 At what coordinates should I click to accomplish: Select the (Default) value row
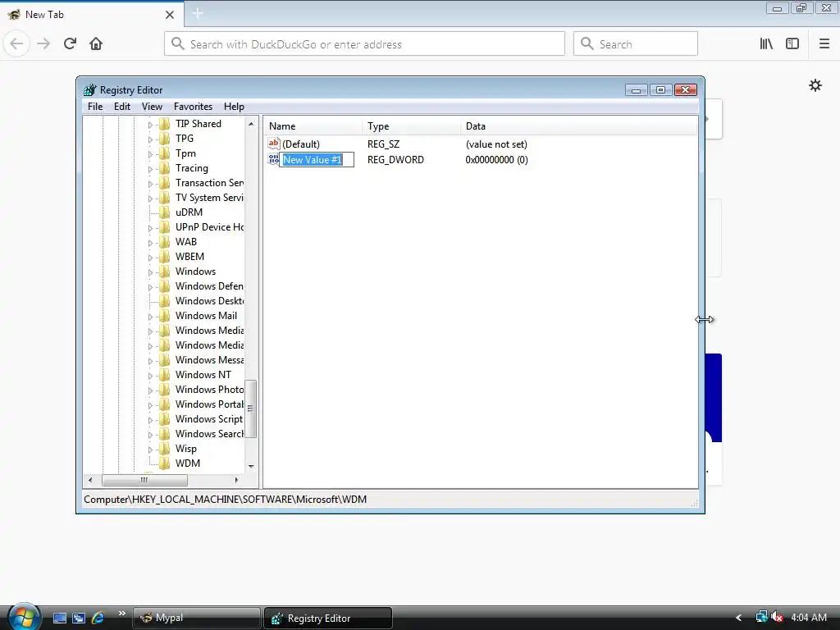481,144
